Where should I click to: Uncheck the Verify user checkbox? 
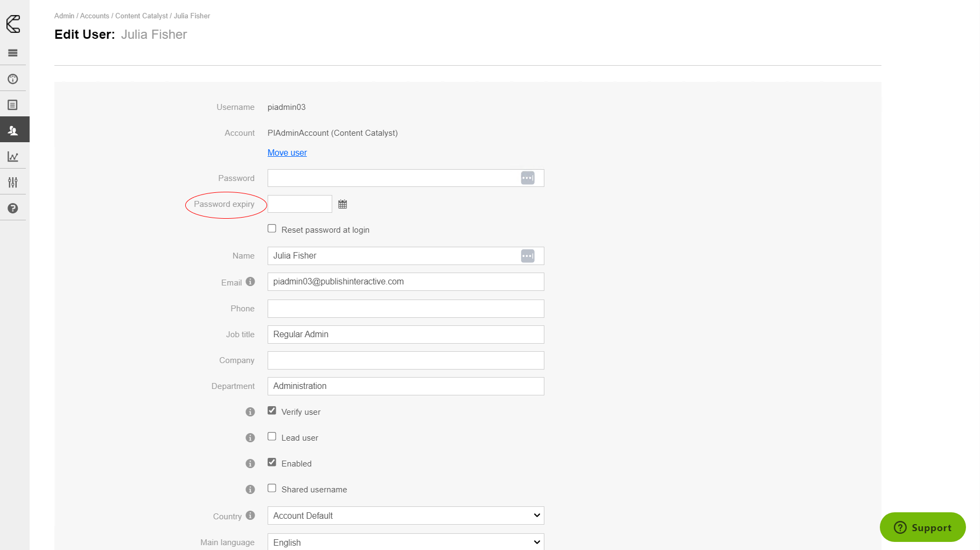click(x=272, y=411)
